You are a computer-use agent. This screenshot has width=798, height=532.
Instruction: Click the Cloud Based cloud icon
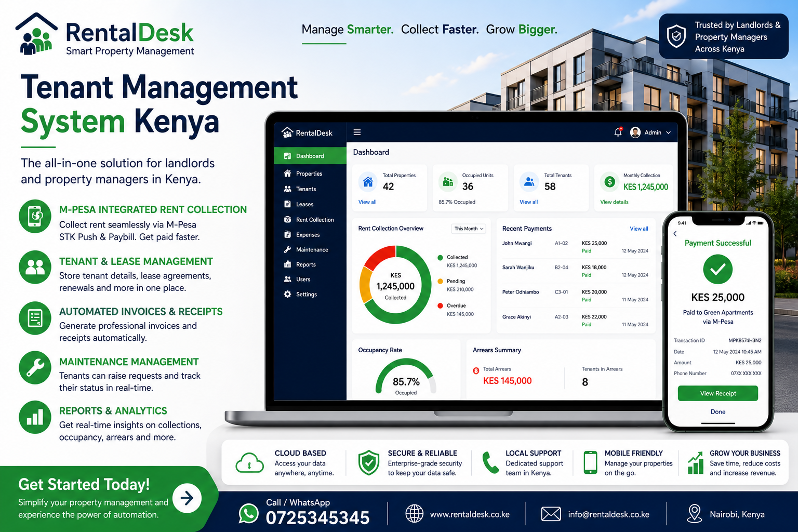click(x=249, y=462)
